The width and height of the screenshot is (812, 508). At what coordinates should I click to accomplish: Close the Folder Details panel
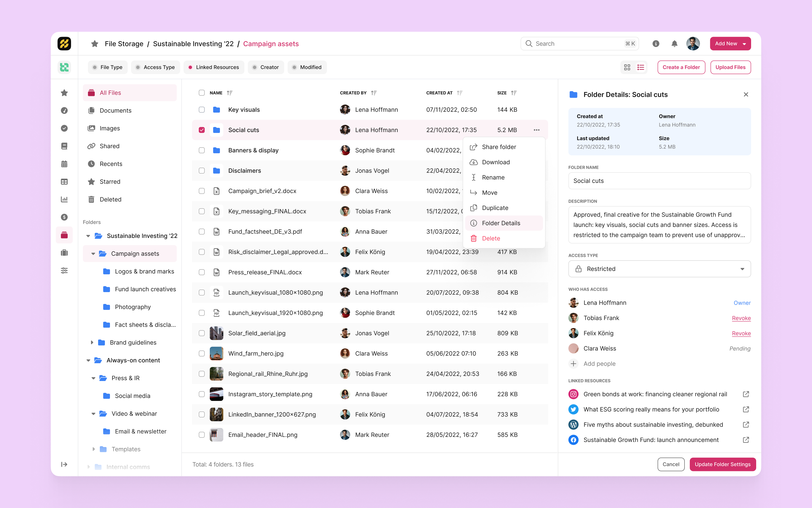click(x=746, y=95)
